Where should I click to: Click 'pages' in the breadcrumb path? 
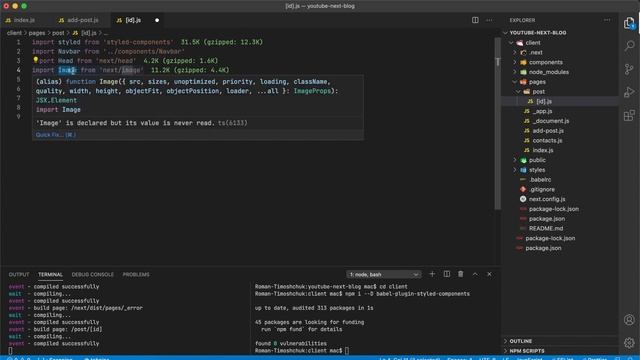[37, 33]
